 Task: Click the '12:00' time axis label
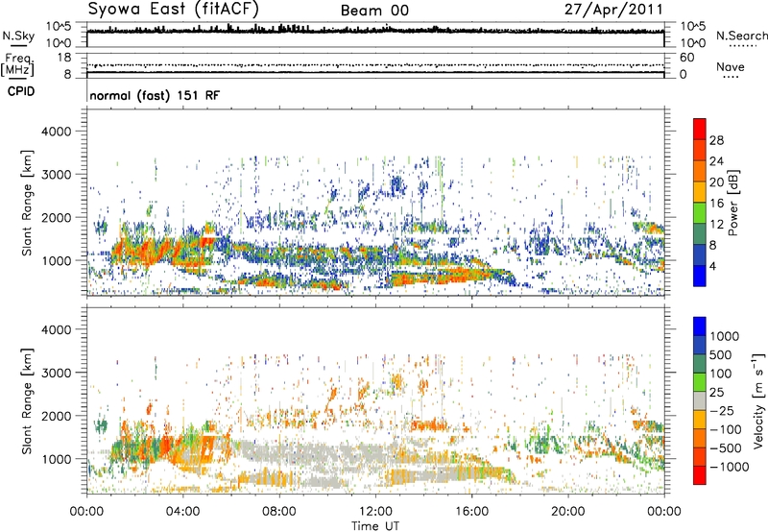point(375,512)
